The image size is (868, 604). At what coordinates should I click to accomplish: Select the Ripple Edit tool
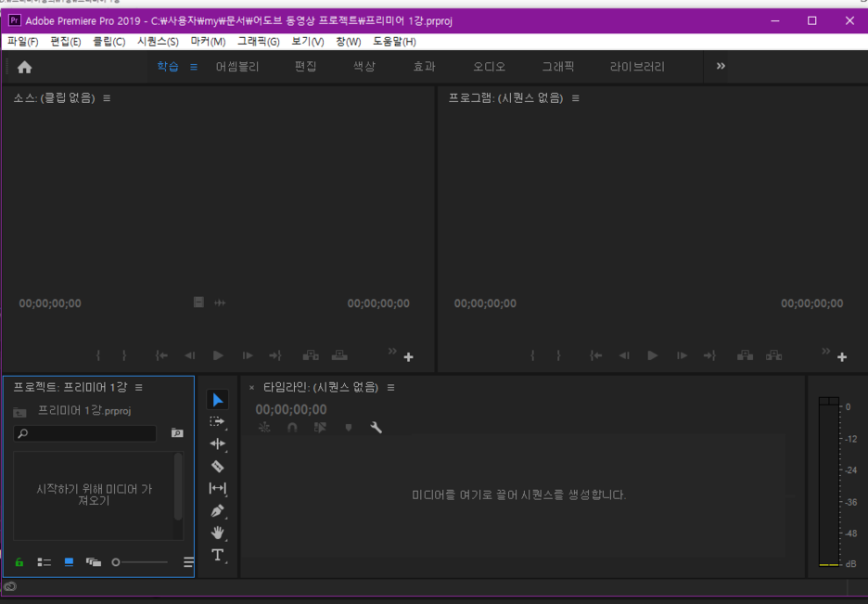point(218,443)
